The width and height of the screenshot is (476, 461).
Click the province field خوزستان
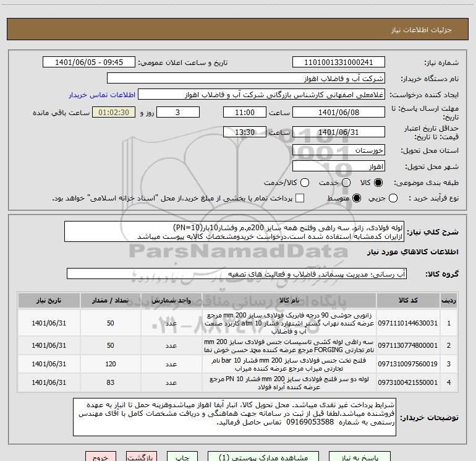(339, 150)
